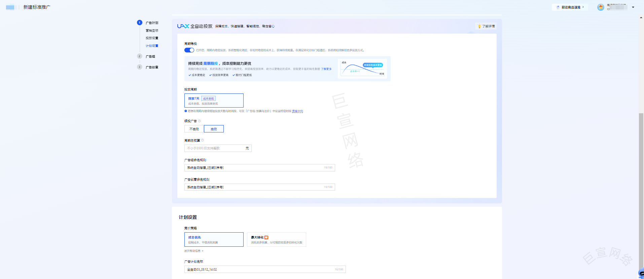Jump to 计划设置 in sidebar
The height and width of the screenshot is (279, 644).
(x=152, y=46)
